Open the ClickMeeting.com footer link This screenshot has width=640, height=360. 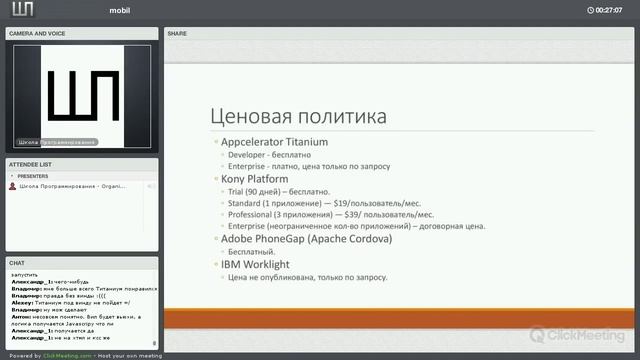[67, 356]
